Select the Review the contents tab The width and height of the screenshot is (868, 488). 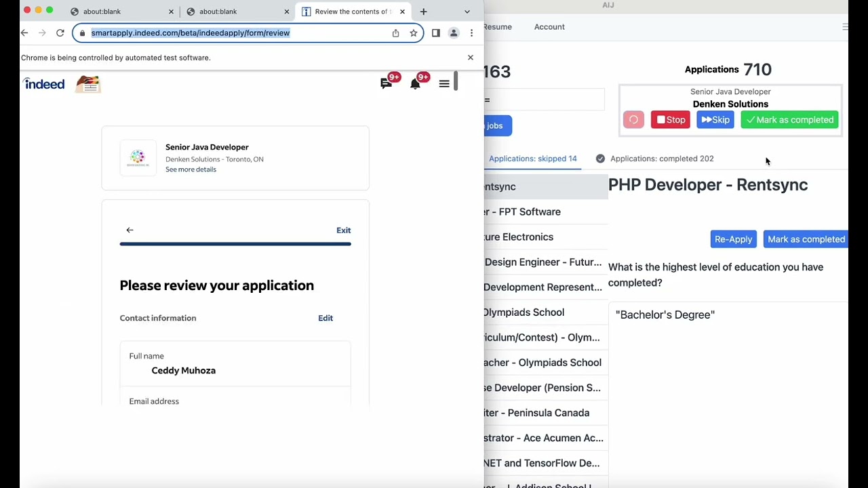pyautogui.click(x=353, y=12)
